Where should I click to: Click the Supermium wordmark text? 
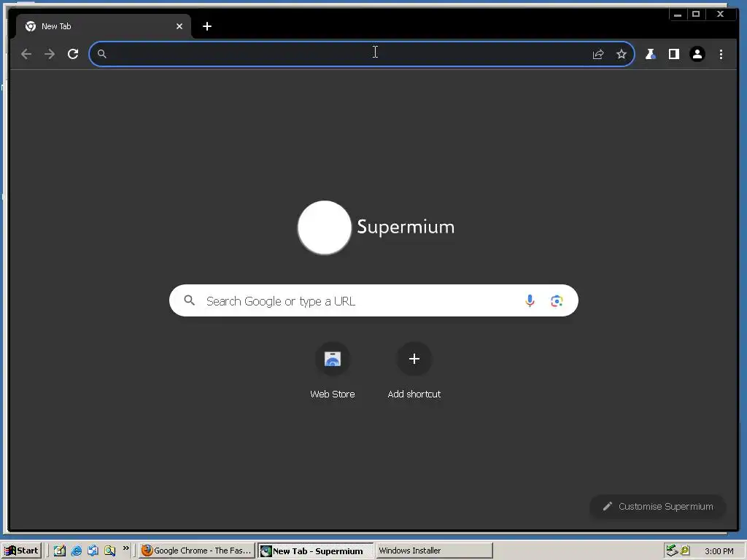pyautogui.click(x=406, y=227)
